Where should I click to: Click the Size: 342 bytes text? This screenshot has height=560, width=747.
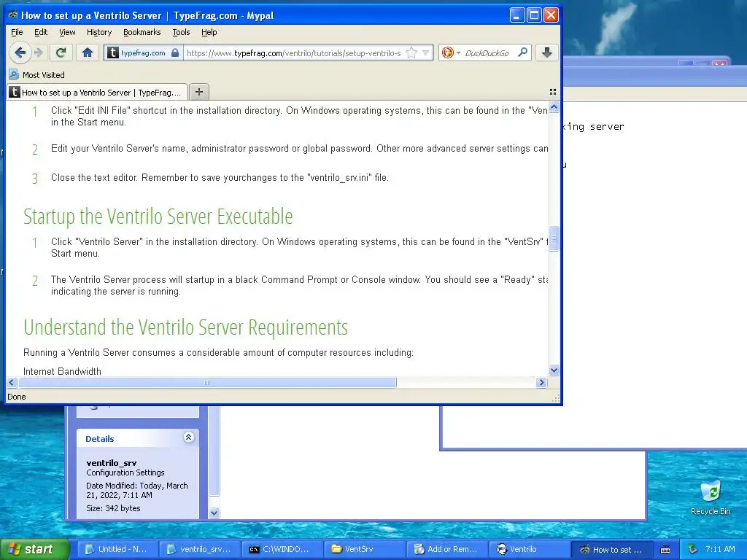pos(113,508)
